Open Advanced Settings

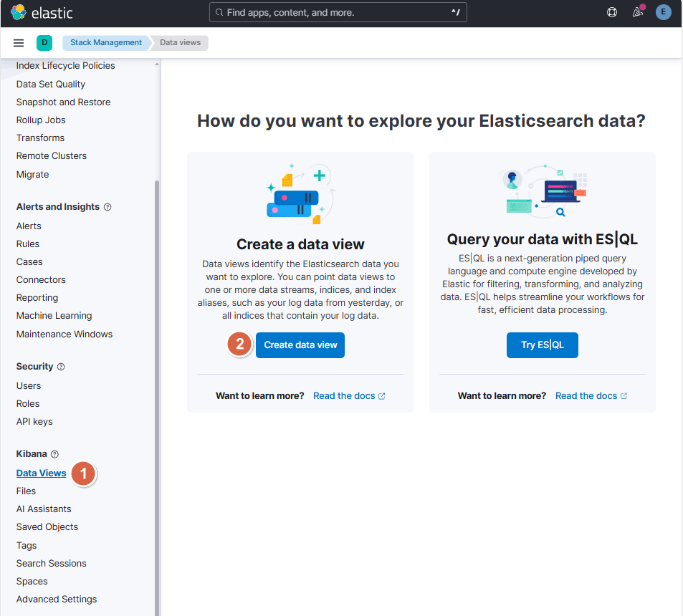(x=57, y=600)
